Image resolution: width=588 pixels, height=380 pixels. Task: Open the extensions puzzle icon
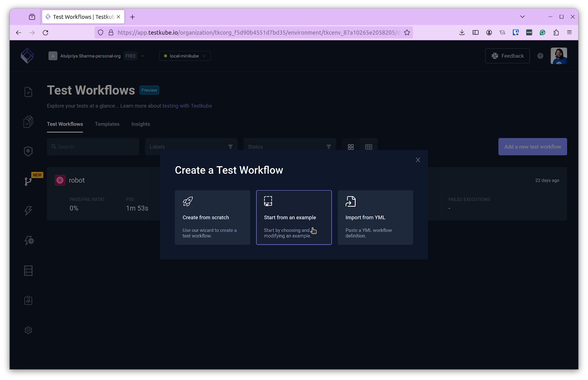click(x=556, y=32)
